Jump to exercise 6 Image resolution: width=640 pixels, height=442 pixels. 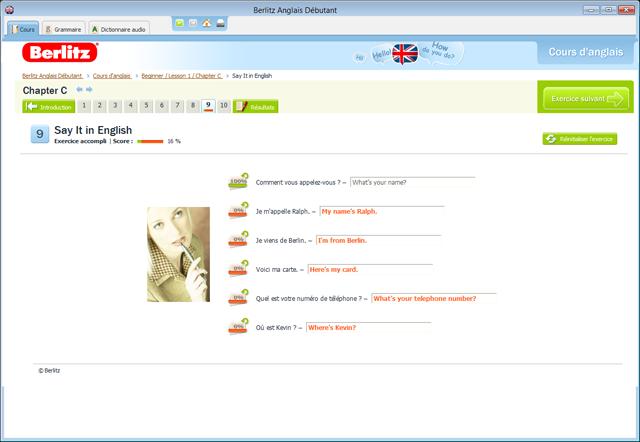click(x=162, y=106)
